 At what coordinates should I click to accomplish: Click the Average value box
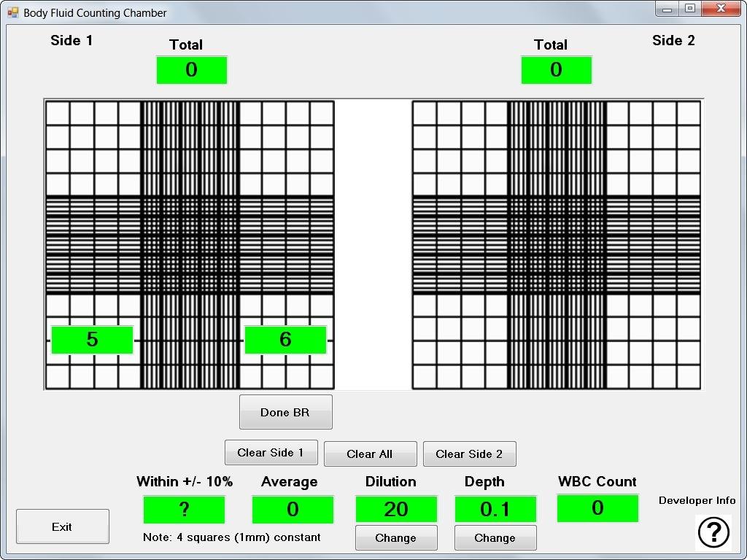click(293, 509)
